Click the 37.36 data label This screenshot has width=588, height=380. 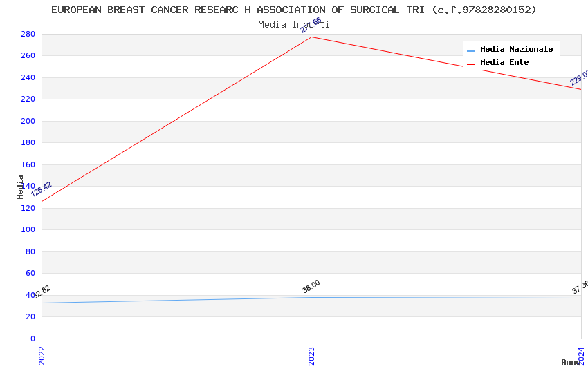[580, 287]
